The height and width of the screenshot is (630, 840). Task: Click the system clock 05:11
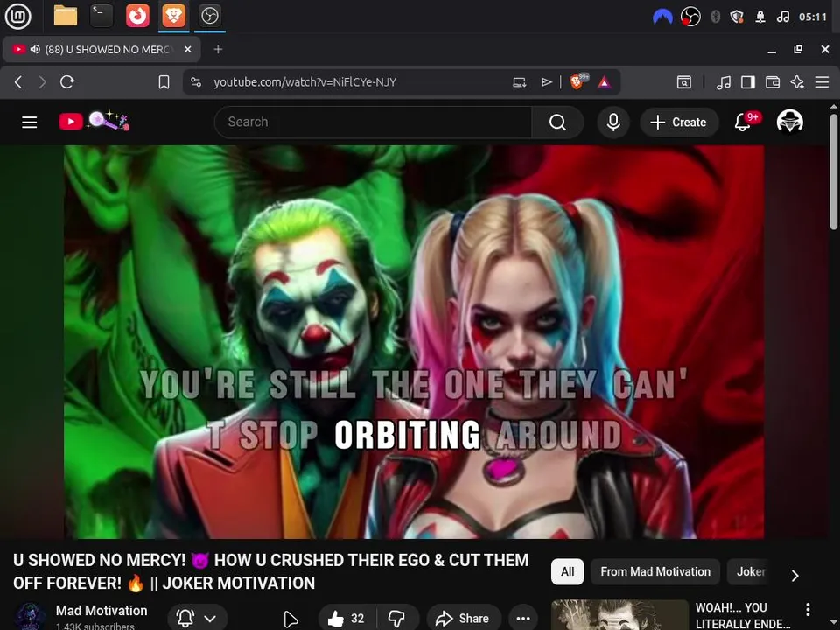[x=813, y=17]
